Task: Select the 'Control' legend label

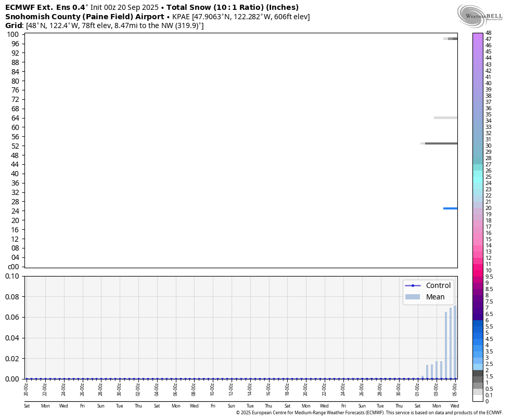Action: tap(438, 286)
